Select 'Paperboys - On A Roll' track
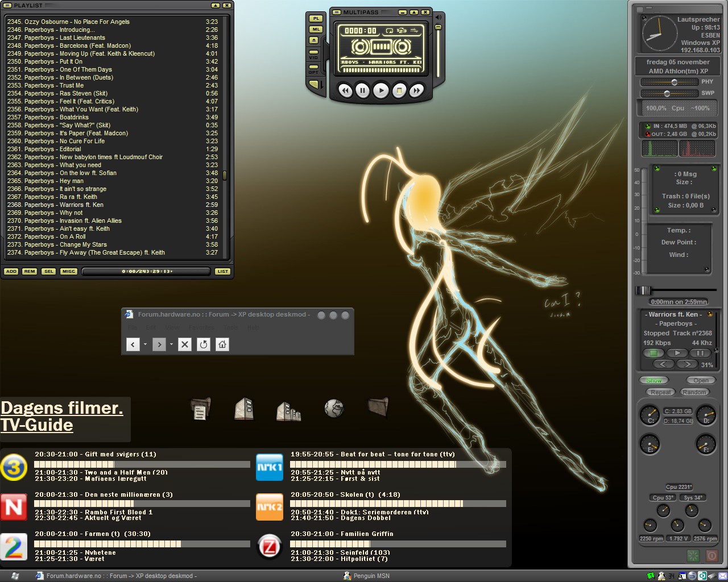 coord(113,236)
